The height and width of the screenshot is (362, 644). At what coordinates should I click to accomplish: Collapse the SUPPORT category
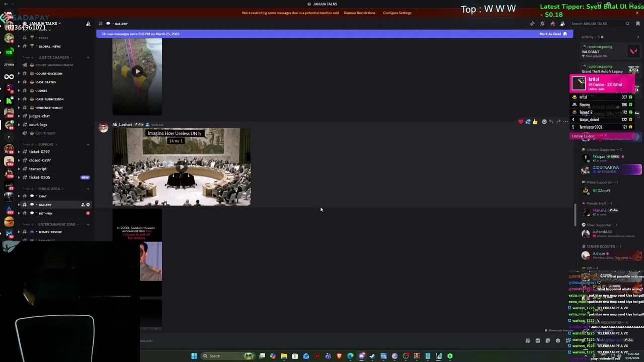[45, 144]
